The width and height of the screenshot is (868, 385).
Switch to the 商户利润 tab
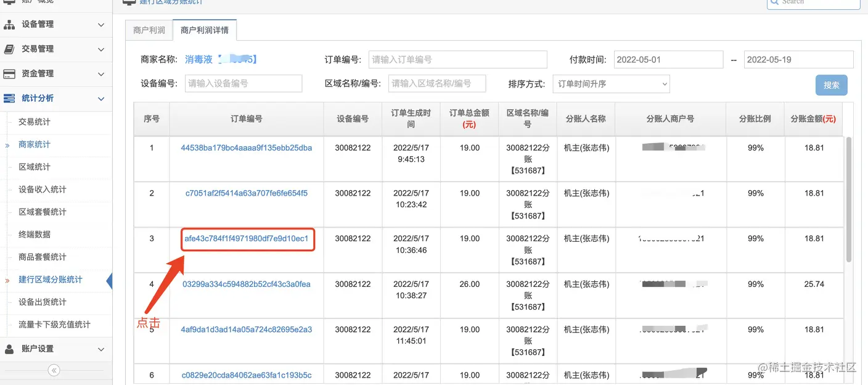(148, 29)
